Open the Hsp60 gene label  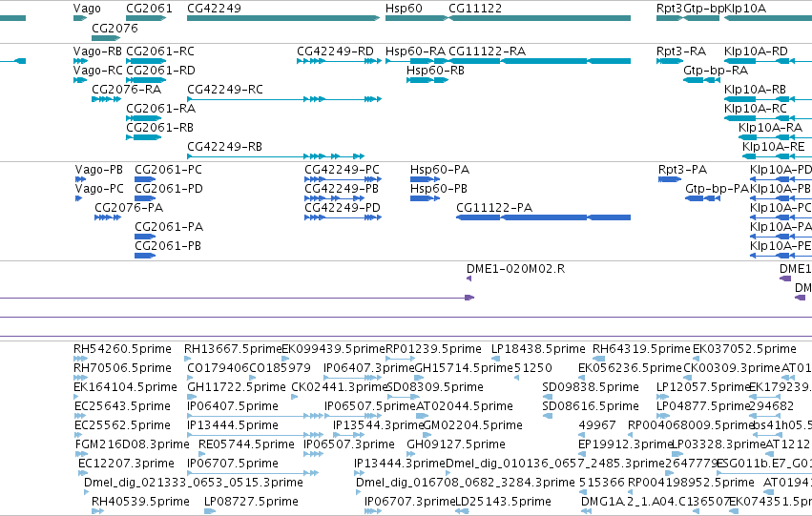pos(404,9)
